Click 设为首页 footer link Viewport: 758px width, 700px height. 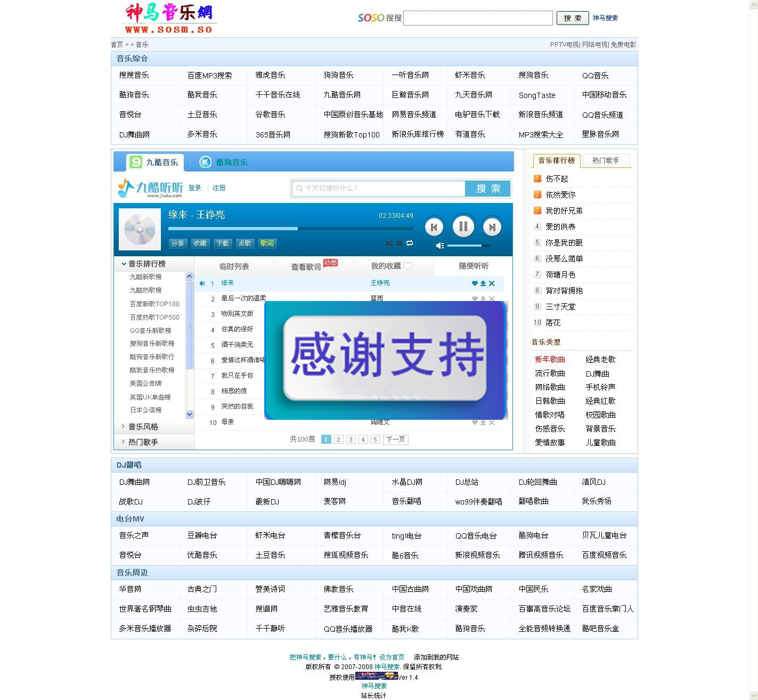click(x=392, y=657)
